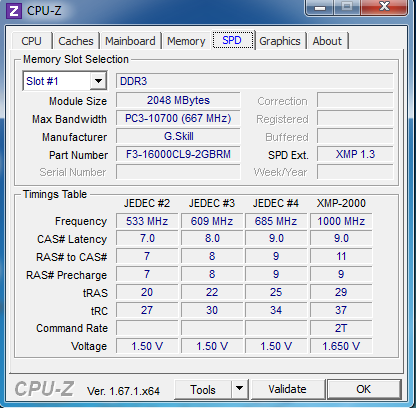
Task: Click the CAS# Latency 7.0 cell
Action: (x=147, y=239)
